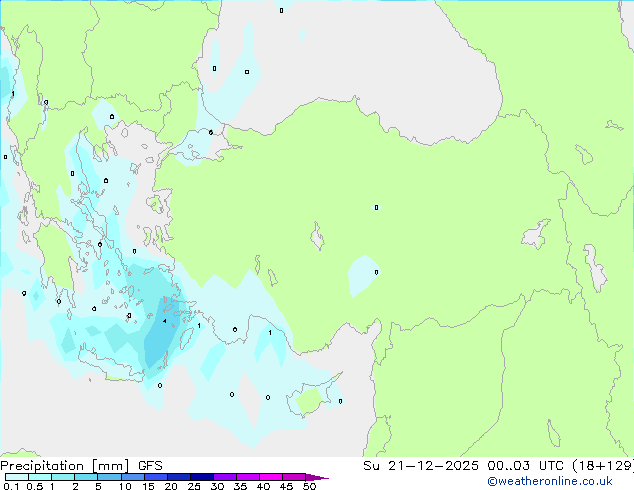Select the 1–2 mm legend swatch

coord(63,477)
